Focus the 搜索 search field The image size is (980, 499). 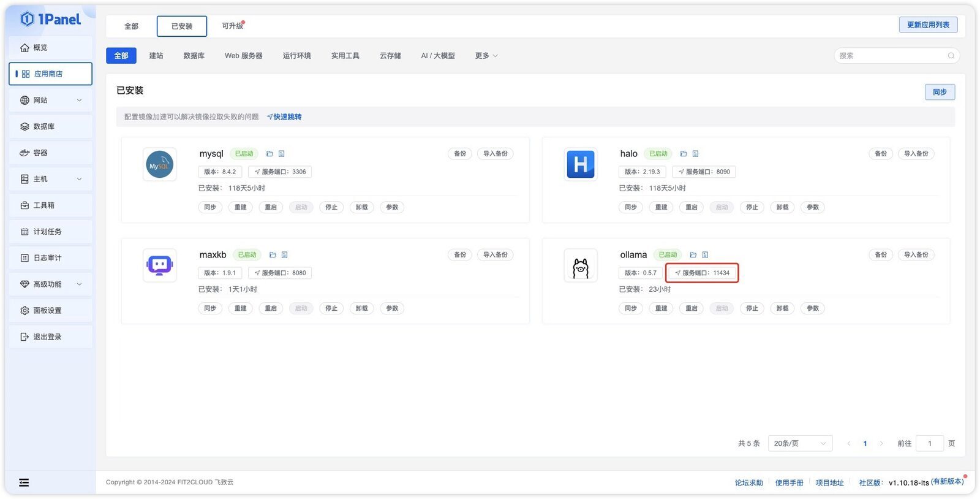[896, 56]
